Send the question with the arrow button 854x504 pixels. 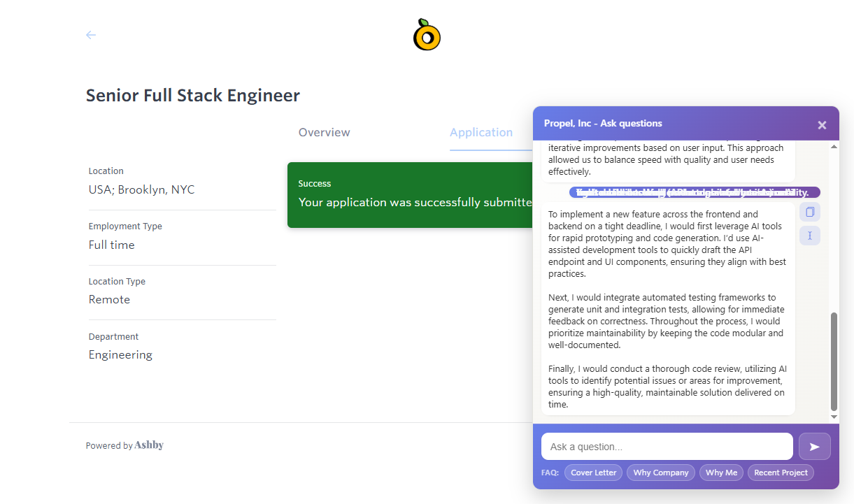[x=814, y=447]
